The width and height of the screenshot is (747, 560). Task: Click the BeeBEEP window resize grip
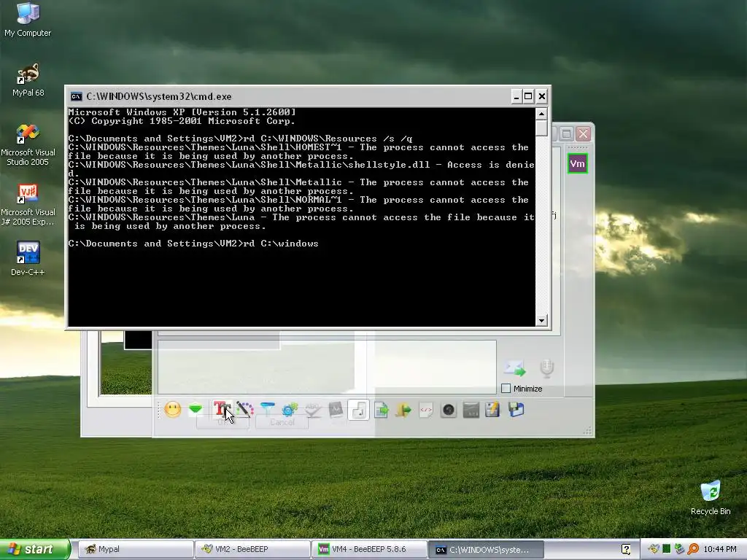click(x=588, y=431)
